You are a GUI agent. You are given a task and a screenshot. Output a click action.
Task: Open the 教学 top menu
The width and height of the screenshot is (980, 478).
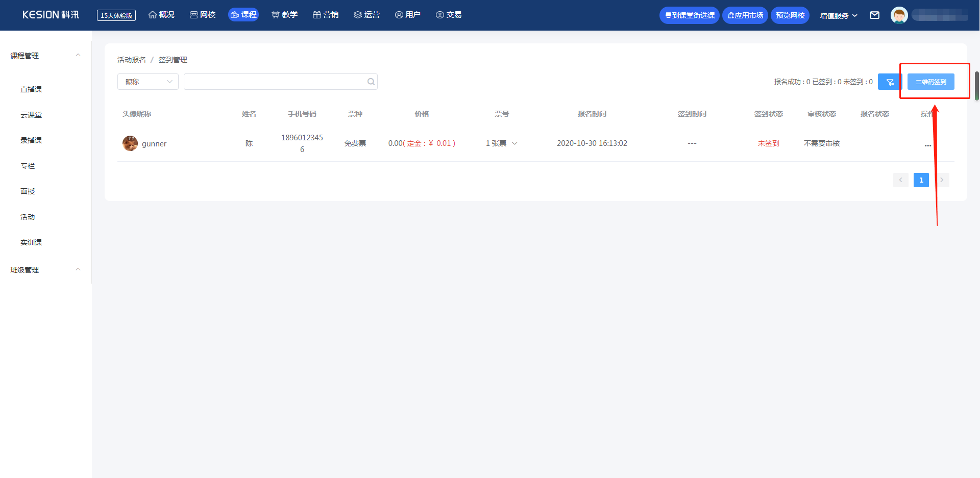[x=284, y=15]
